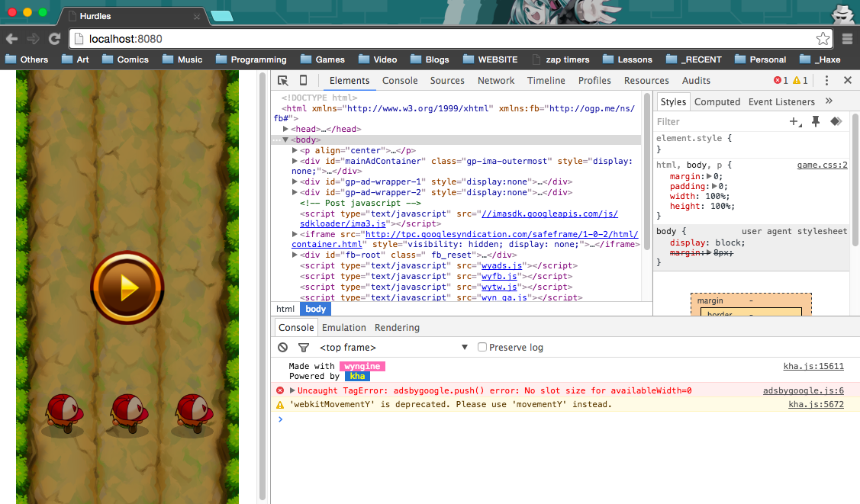
Task: Toggle element state pin icon in Styles
Action: (816, 122)
